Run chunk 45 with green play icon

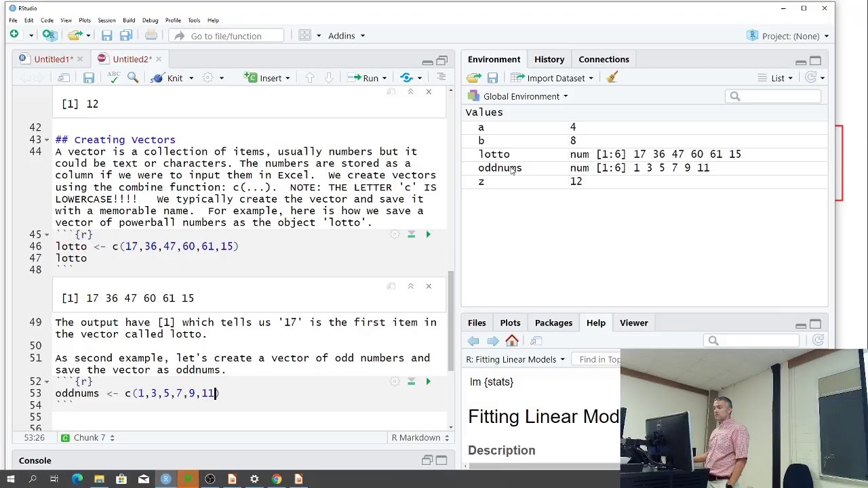[x=428, y=234]
